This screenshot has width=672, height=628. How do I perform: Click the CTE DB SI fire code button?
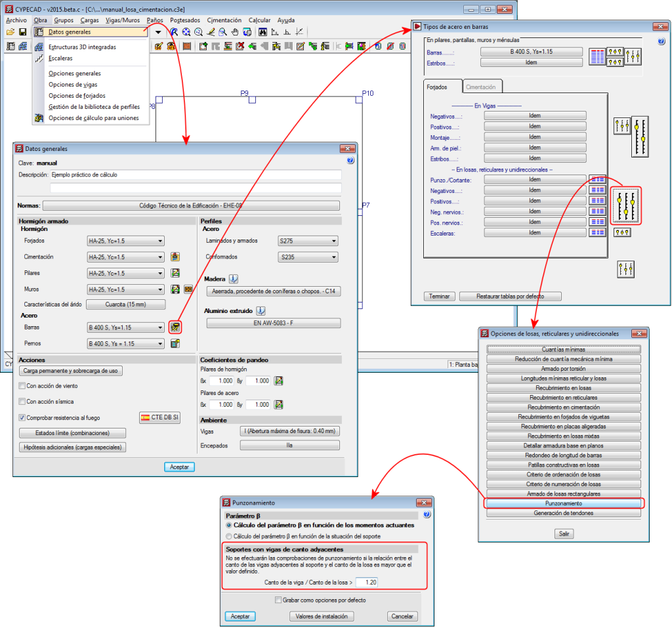tap(160, 417)
